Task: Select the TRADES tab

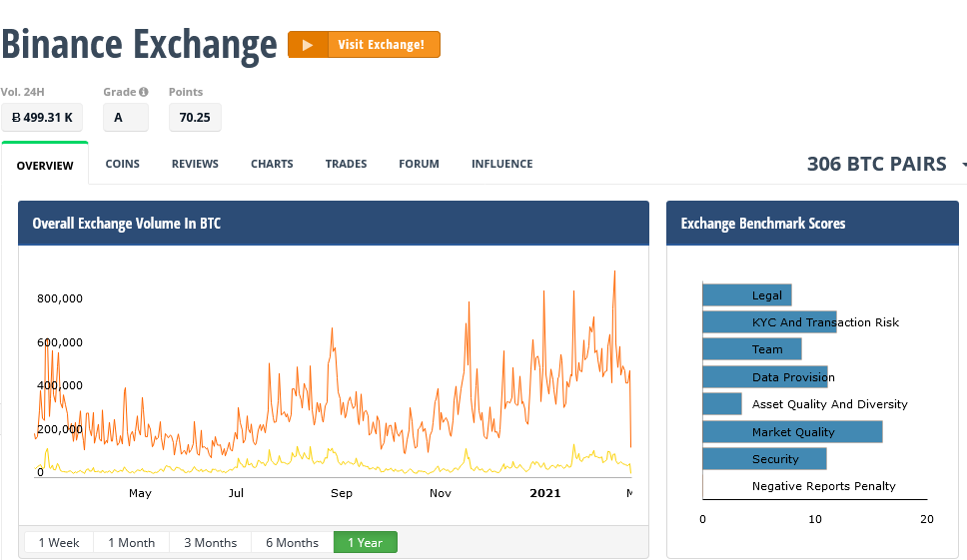Action: click(346, 164)
